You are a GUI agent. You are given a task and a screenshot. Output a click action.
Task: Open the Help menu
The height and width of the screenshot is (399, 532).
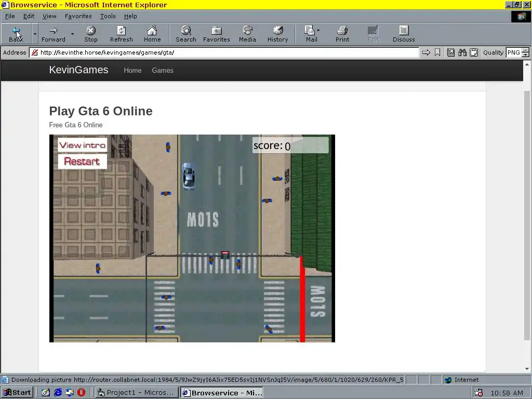click(130, 16)
